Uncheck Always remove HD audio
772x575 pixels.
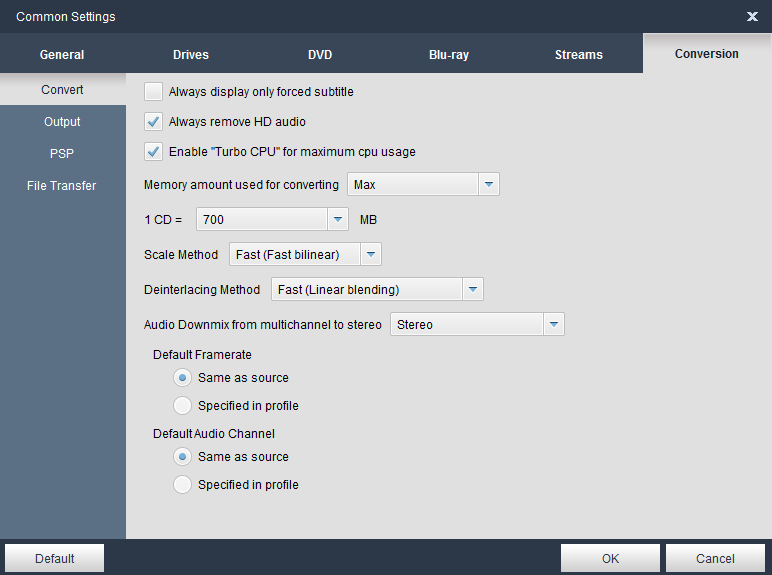(154, 122)
